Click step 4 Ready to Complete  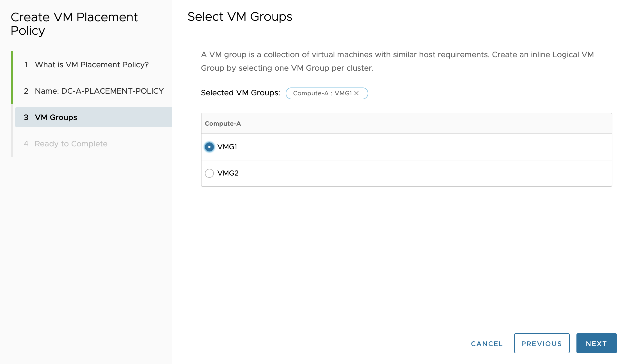click(71, 144)
